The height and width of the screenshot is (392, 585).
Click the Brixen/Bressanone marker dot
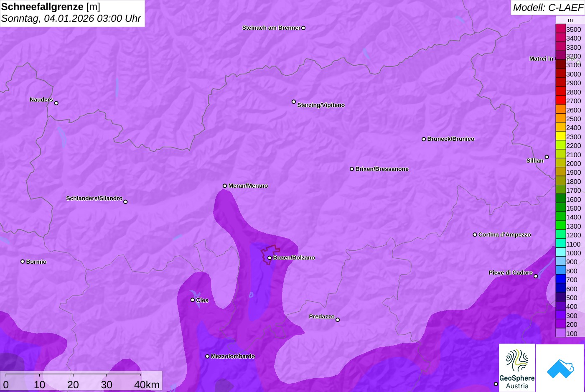coord(352,169)
